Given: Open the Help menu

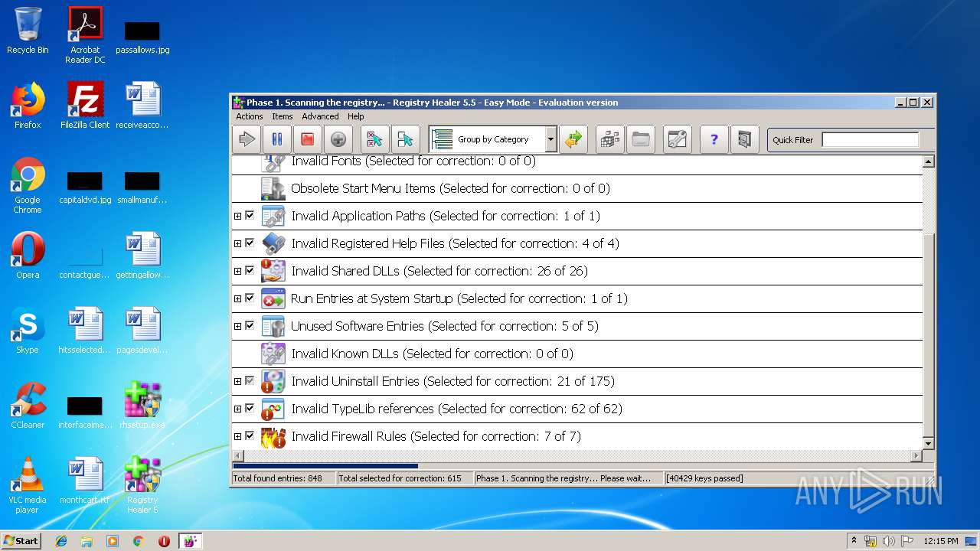Looking at the screenshot, I should click(356, 116).
